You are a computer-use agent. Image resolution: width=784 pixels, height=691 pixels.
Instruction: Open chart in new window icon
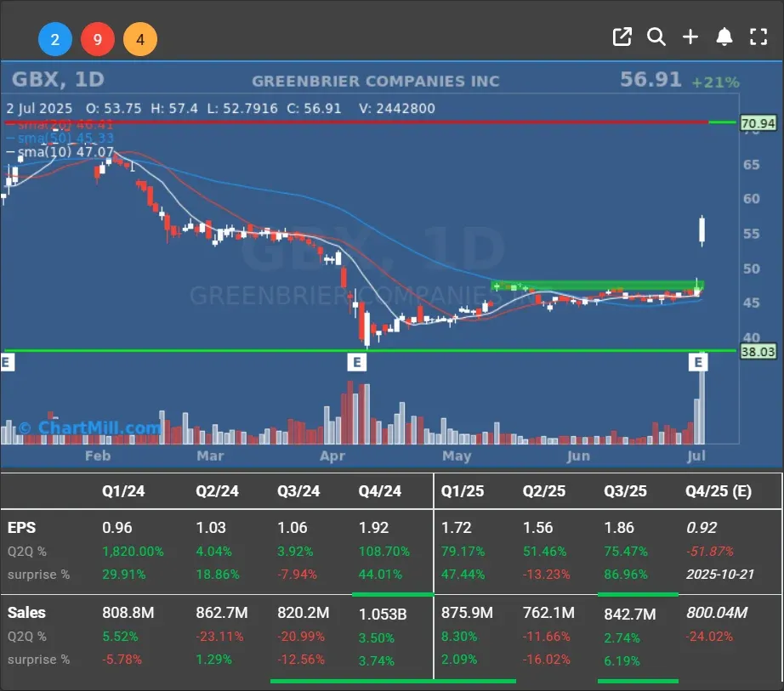coord(622,37)
